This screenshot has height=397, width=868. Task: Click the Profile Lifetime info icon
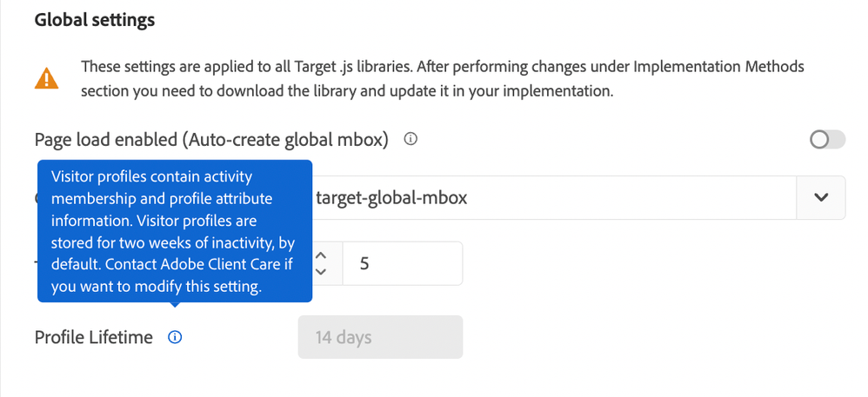click(x=174, y=337)
